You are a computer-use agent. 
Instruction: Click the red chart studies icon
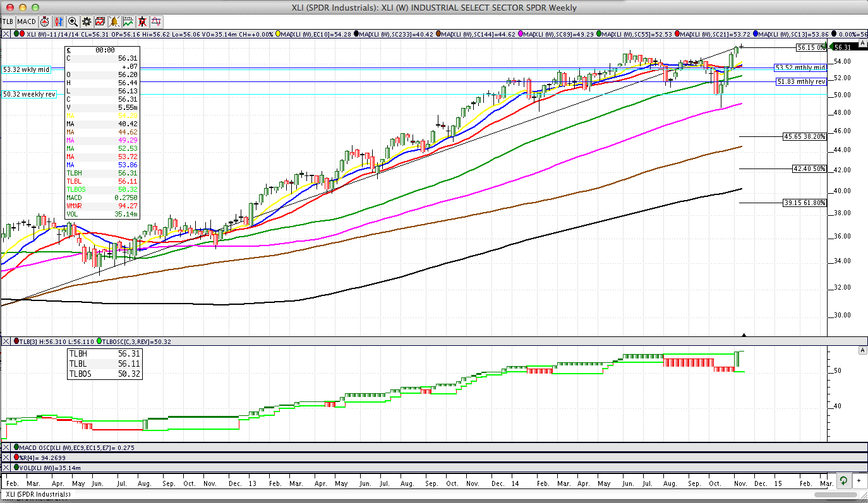(x=101, y=21)
